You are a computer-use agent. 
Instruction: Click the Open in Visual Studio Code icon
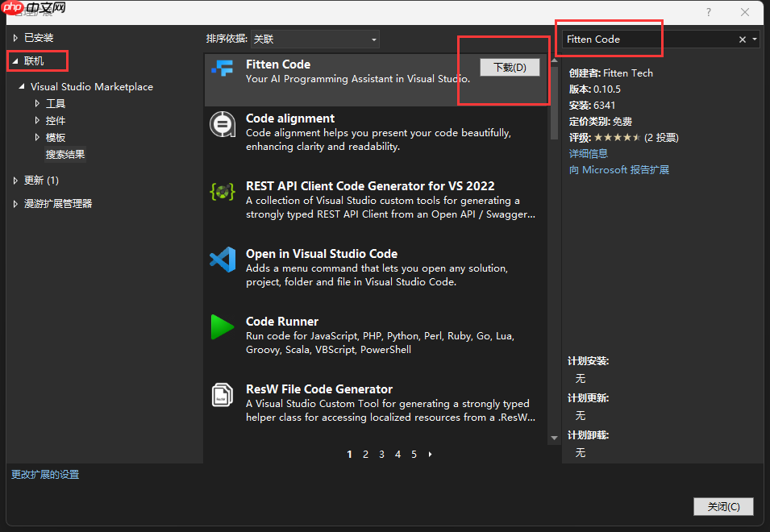(x=223, y=260)
